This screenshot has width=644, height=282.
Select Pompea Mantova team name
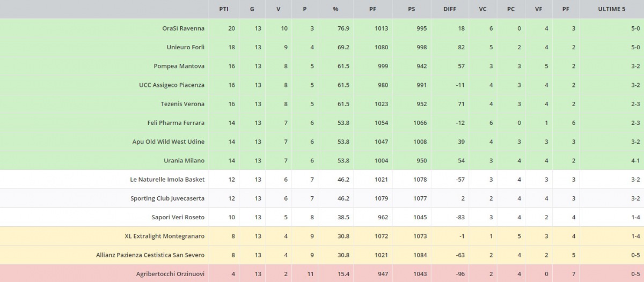[179, 66]
